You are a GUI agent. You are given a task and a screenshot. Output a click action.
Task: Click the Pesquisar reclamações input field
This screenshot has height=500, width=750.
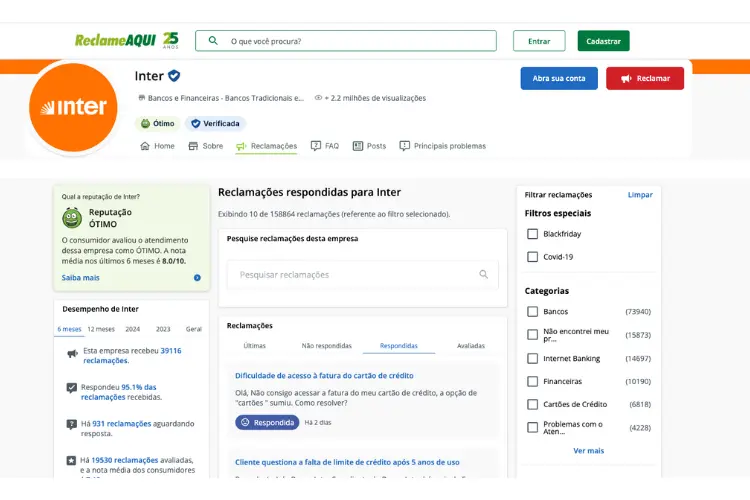pyautogui.click(x=363, y=275)
